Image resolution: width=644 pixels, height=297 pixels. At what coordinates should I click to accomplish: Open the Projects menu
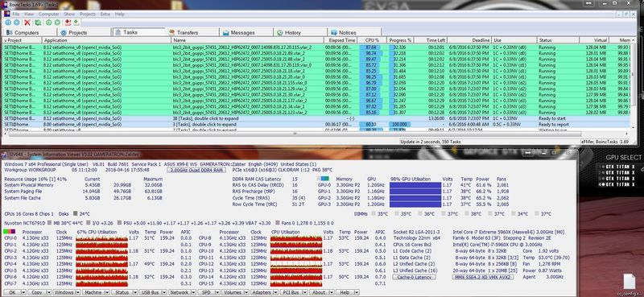coord(88,14)
